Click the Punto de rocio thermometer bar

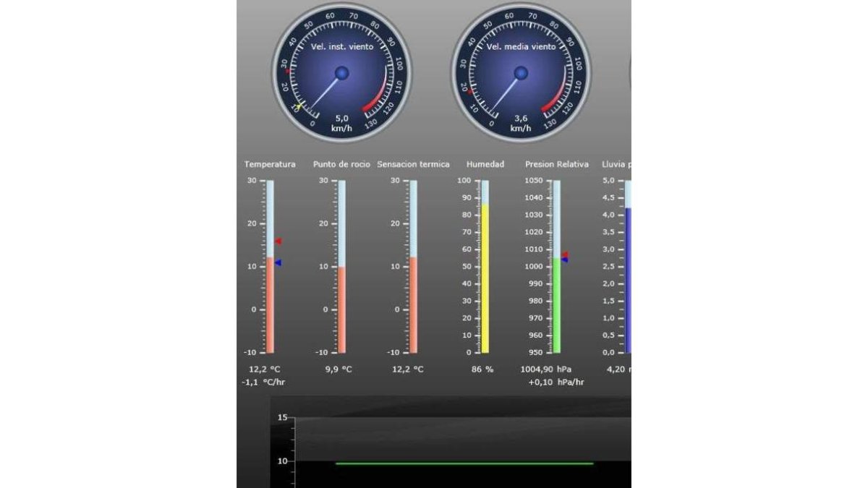(342, 266)
